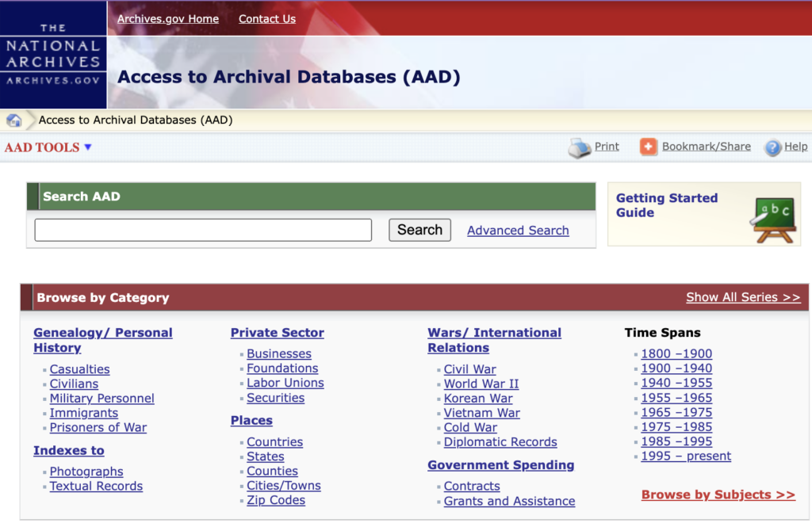Click the Bookmark/Share link
Viewport: 812px width, 523px height.
707,147
